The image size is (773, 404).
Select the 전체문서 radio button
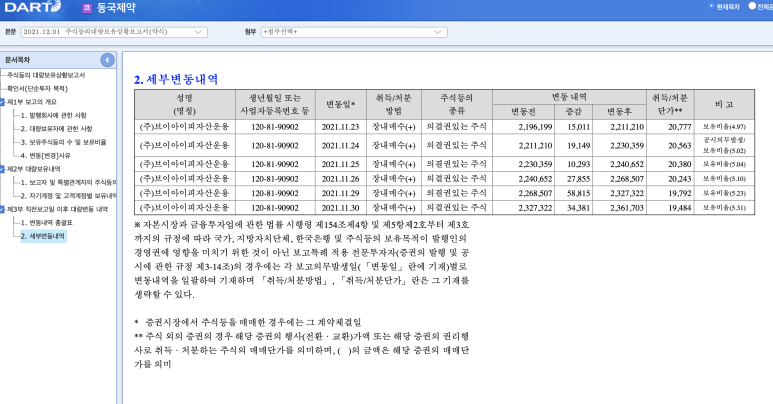pyautogui.click(x=752, y=6)
